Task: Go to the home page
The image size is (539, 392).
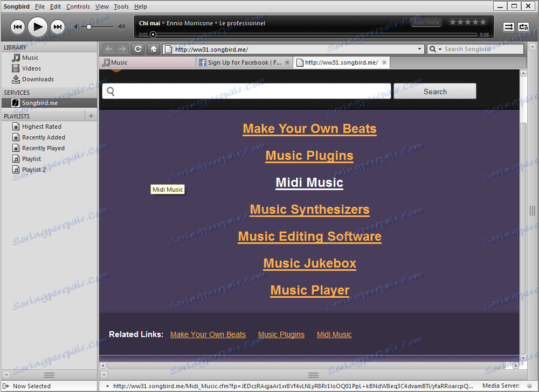Action: click(153, 49)
